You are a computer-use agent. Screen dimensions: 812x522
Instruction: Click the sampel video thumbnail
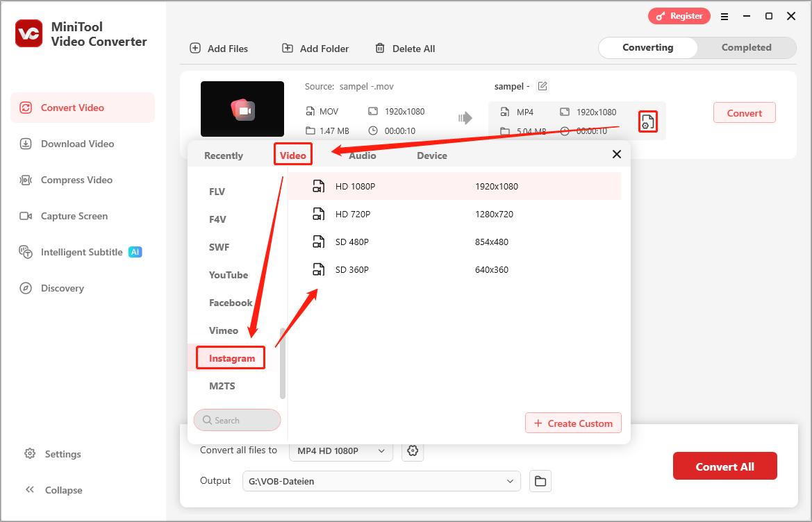[242, 109]
